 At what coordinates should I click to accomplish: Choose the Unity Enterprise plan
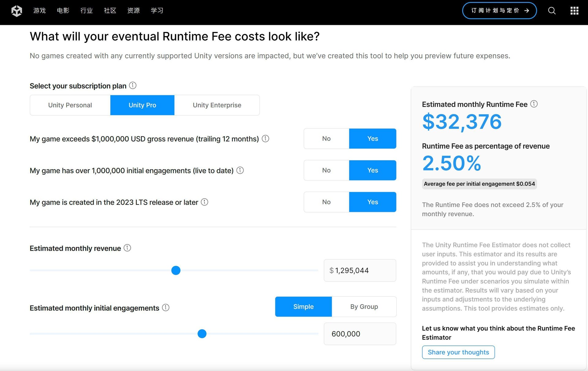[x=217, y=105]
